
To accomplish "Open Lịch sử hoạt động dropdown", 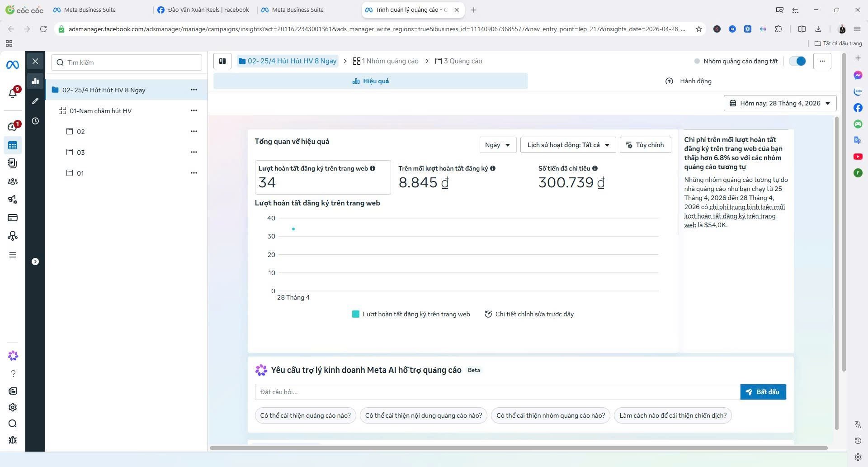I will pyautogui.click(x=568, y=145).
